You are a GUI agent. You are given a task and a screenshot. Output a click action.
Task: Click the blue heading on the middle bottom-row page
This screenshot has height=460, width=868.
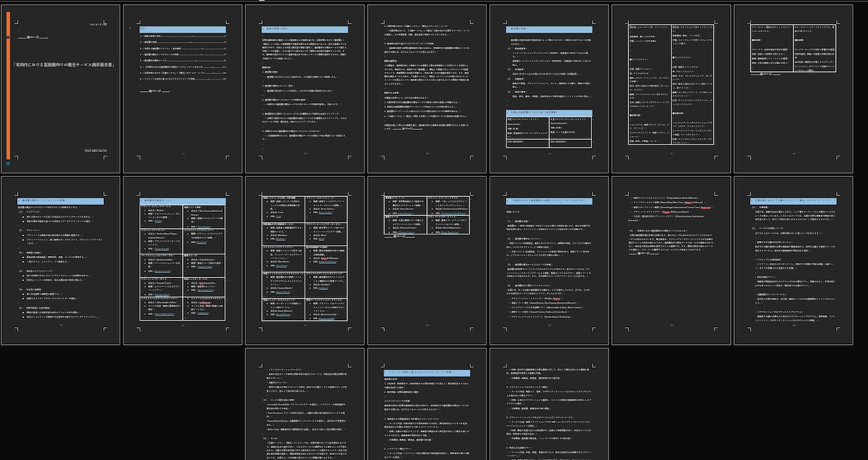427,373
